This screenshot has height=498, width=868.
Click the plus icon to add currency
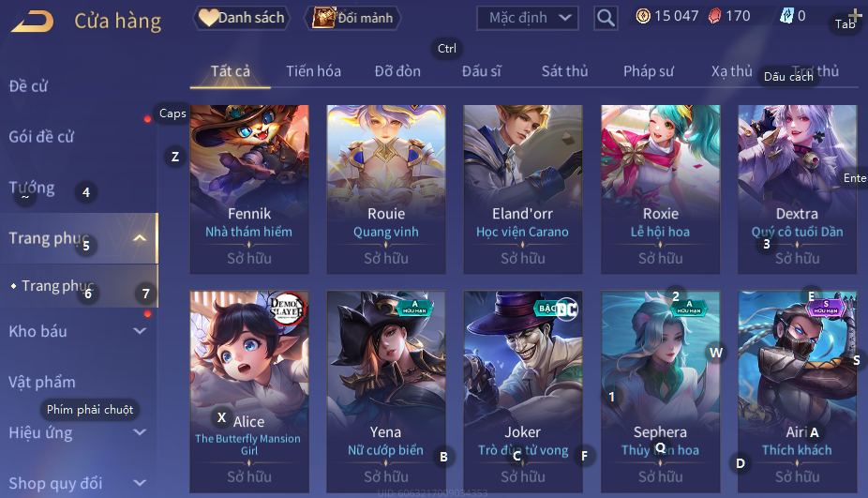click(854, 15)
